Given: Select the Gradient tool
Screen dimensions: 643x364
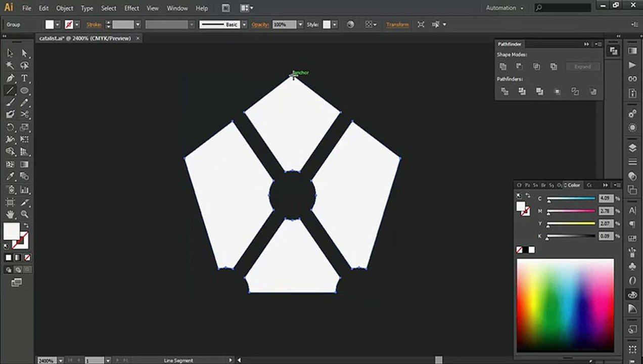Looking at the screenshot, I should pos(24,164).
